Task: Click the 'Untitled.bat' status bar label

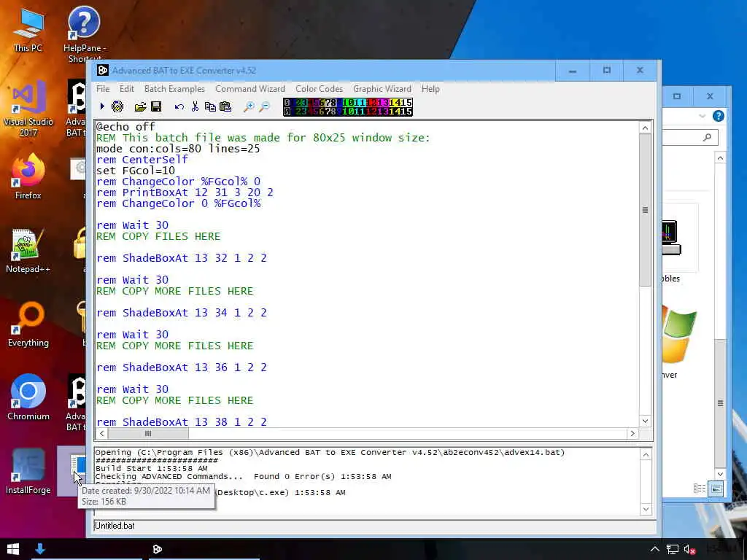Action: [115, 526]
